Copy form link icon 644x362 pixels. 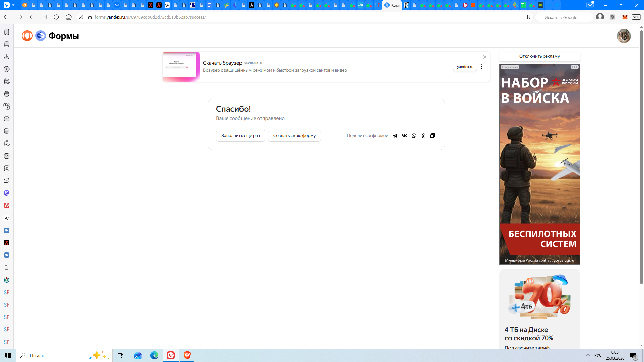(433, 136)
